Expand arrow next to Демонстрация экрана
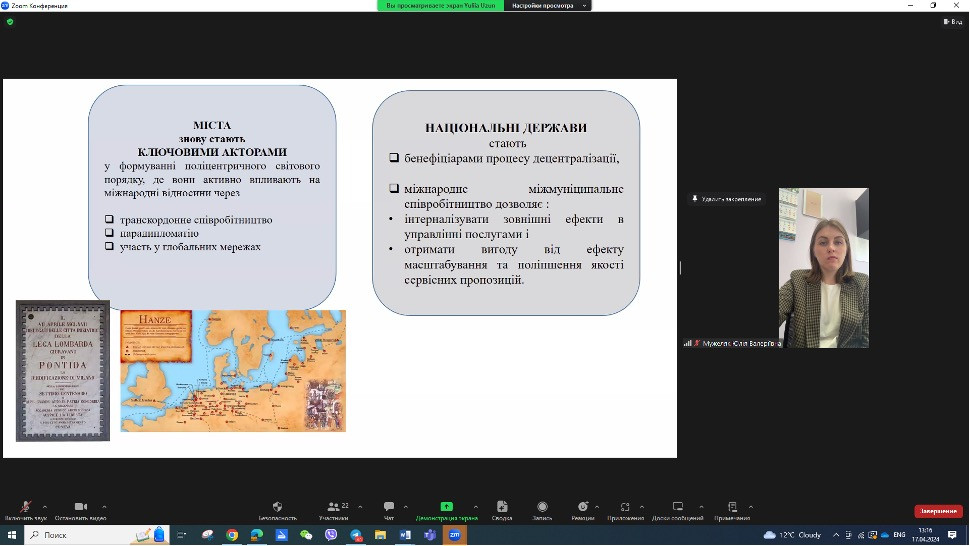The width and height of the screenshot is (970, 546). 475,506
